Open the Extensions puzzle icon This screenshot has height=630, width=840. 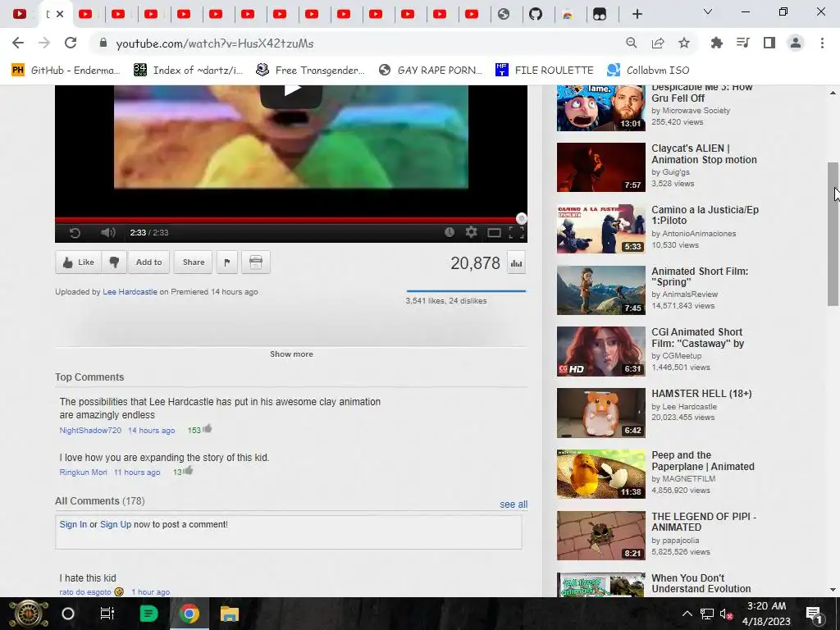click(717, 43)
